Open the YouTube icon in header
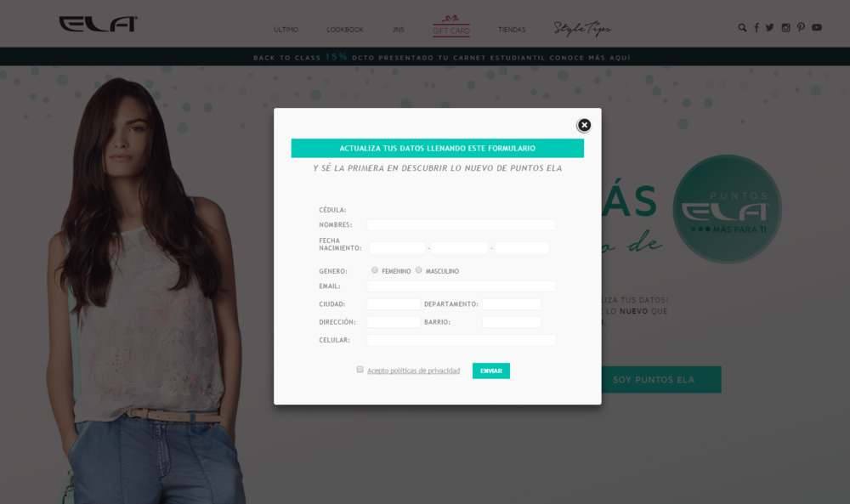850x504 pixels. (x=817, y=28)
